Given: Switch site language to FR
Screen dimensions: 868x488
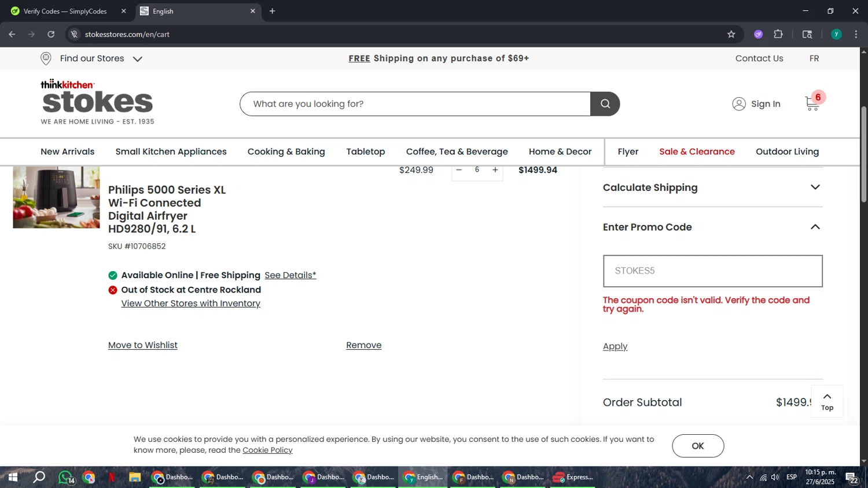Looking at the screenshot, I should pyautogui.click(x=814, y=58).
